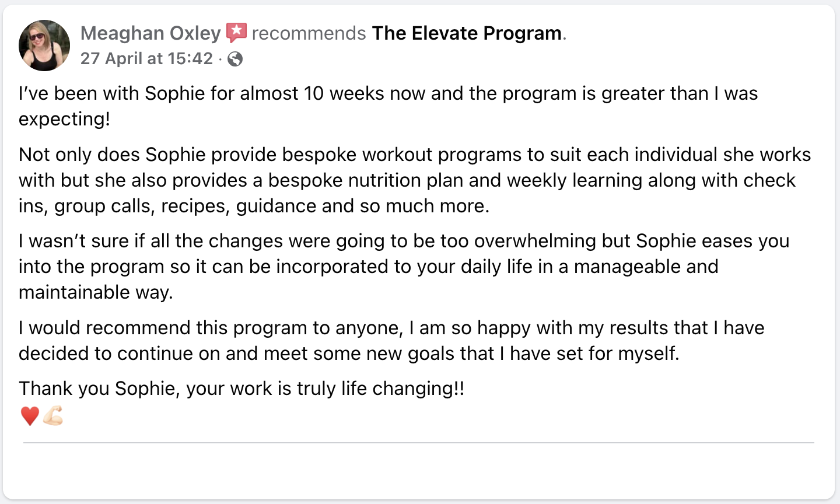Click the Meaghan Oxley name link
Screen dimensions: 840x504
[x=150, y=33]
